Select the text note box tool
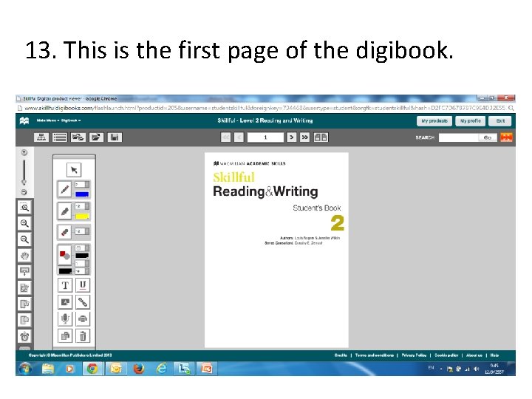 pyautogui.click(x=65, y=302)
